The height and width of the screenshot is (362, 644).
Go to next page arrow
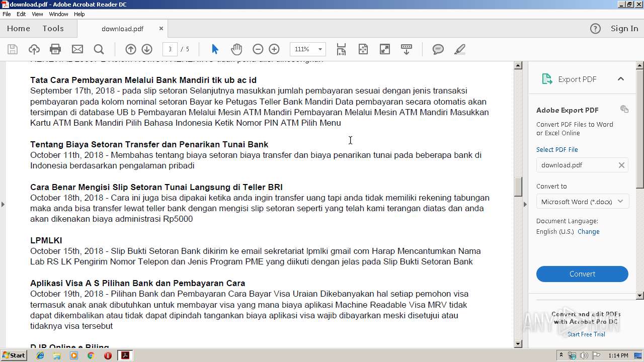click(x=147, y=49)
